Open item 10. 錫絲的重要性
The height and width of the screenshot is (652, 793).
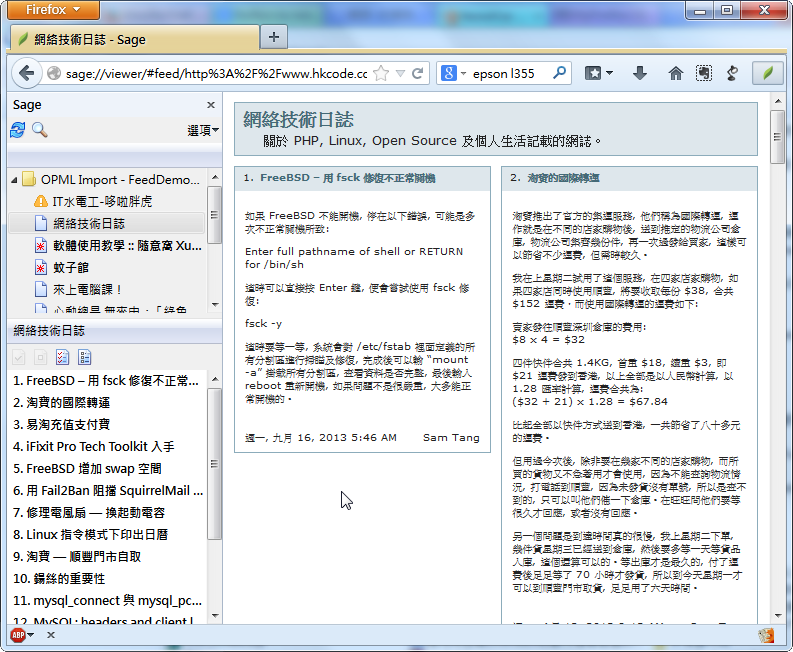(x=59, y=579)
